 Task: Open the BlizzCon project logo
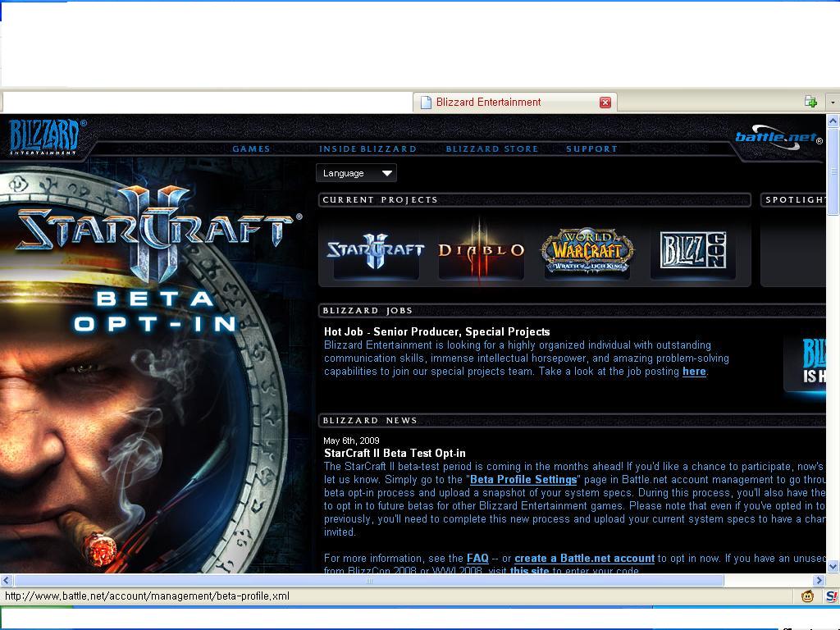click(692, 251)
